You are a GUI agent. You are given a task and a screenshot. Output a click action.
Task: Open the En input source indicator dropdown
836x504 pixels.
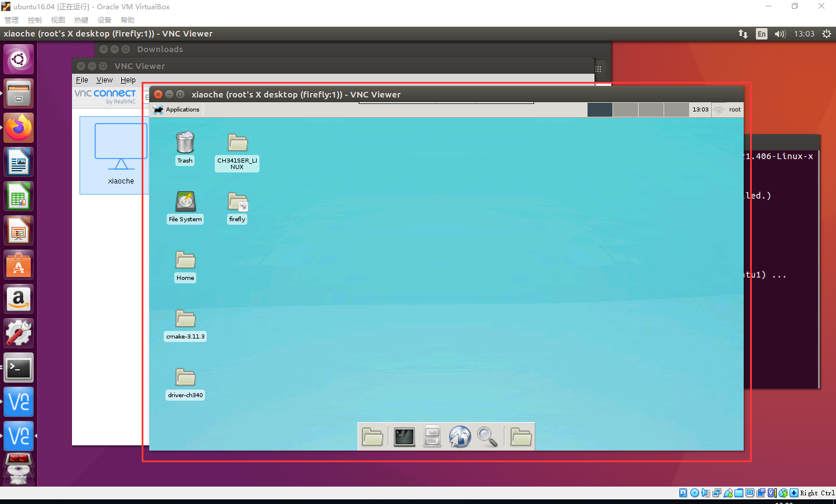[x=761, y=34]
